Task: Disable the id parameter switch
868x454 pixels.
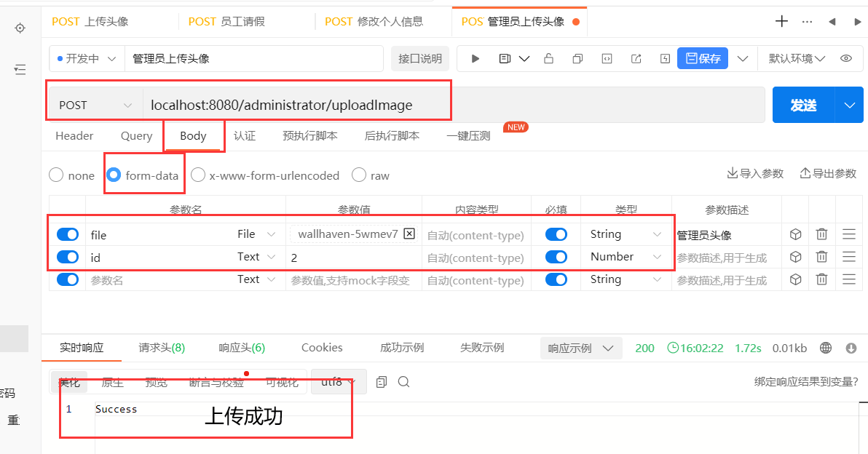Action: point(68,257)
